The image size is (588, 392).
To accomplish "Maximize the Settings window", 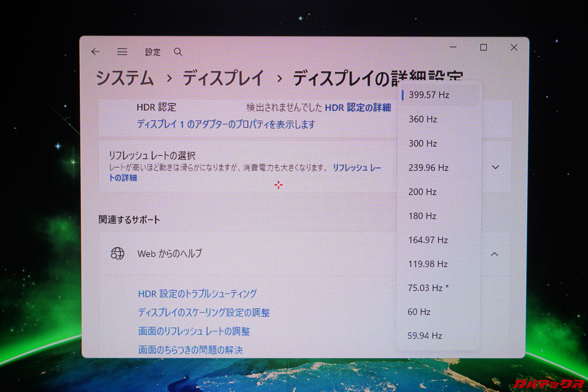I will 483,47.
